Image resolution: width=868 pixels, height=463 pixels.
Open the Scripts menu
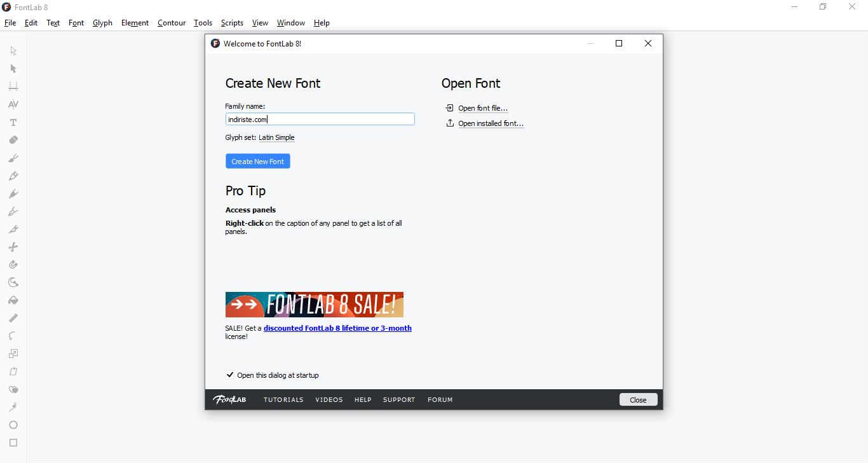[232, 23]
